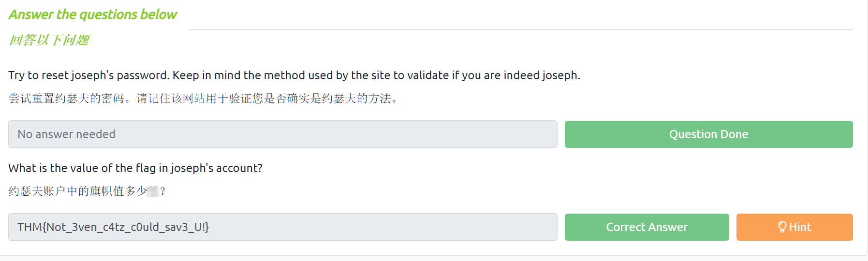This screenshot has height=261, width=868.
Task: Click the sentence 'Try to reset joseph's password.'
Action: pos(89,75)
